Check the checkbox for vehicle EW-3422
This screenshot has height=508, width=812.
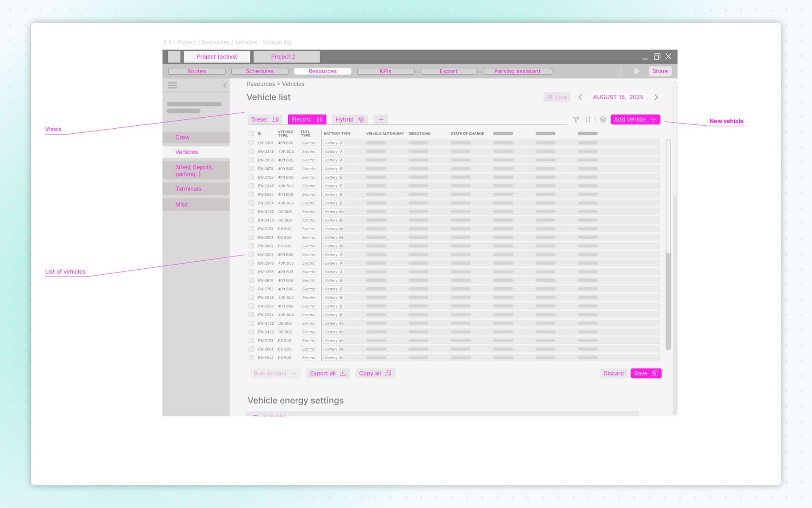(251, 211)
